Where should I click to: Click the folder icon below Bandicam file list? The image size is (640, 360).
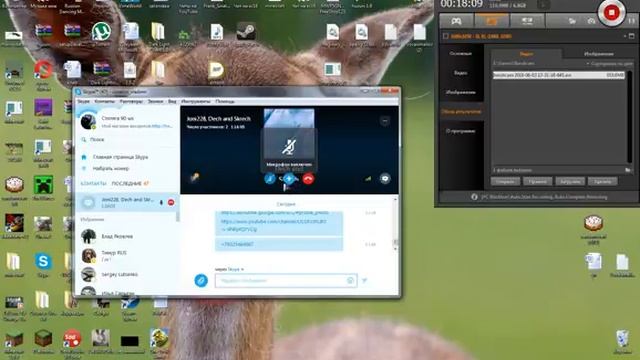tap(628, 170)
